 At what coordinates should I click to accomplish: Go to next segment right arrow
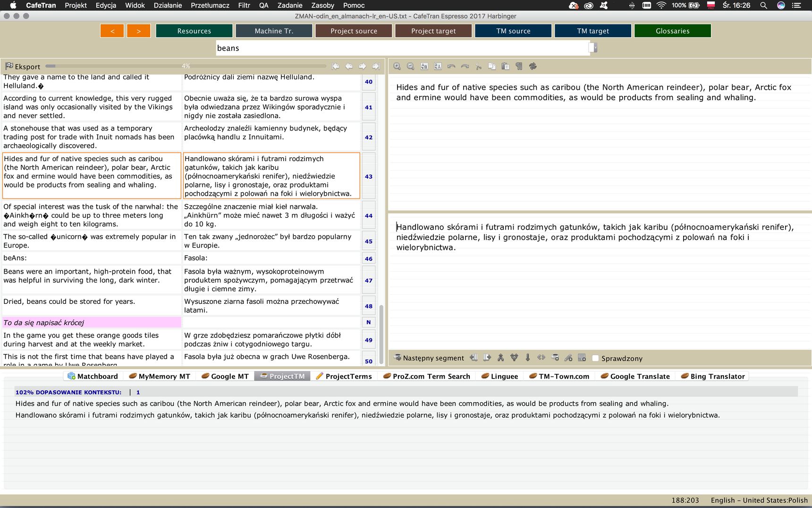[363, 66]
